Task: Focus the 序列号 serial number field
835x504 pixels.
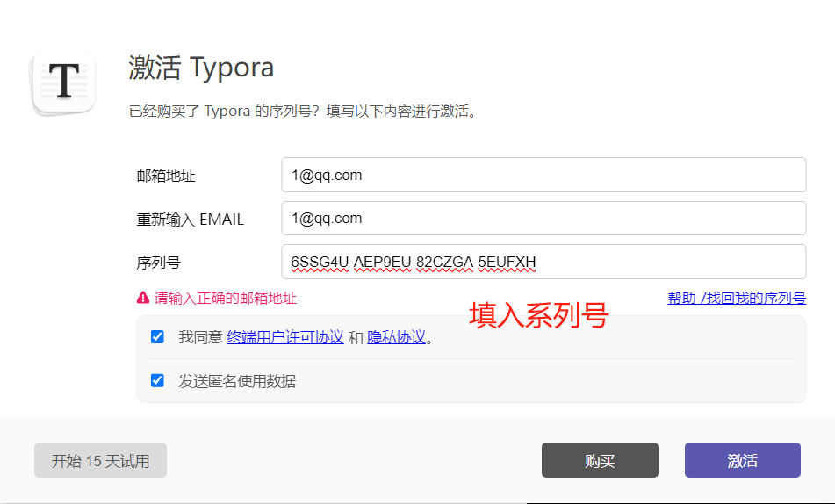Action: 543,262
